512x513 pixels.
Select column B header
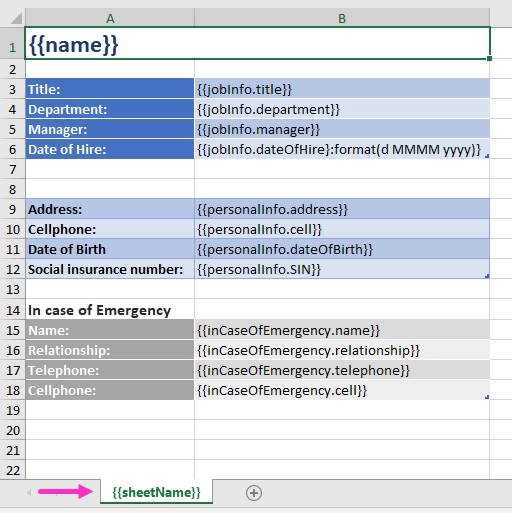click(342, 18)
